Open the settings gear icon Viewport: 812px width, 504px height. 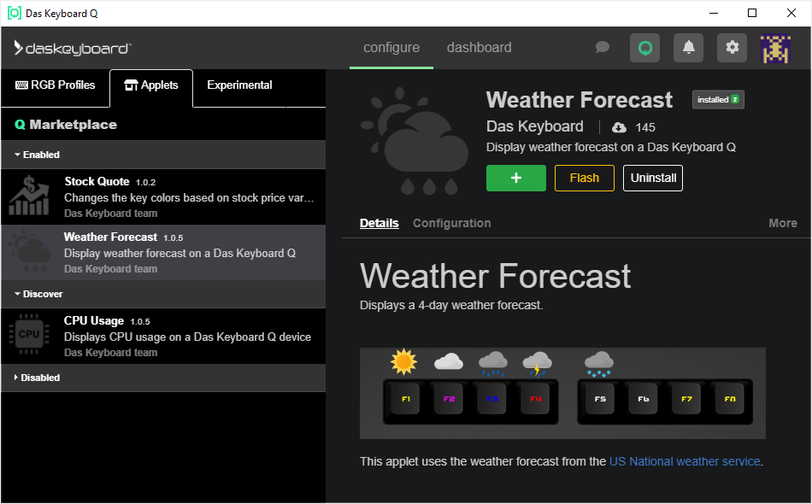pyautogui.click(x=732, y=48)
